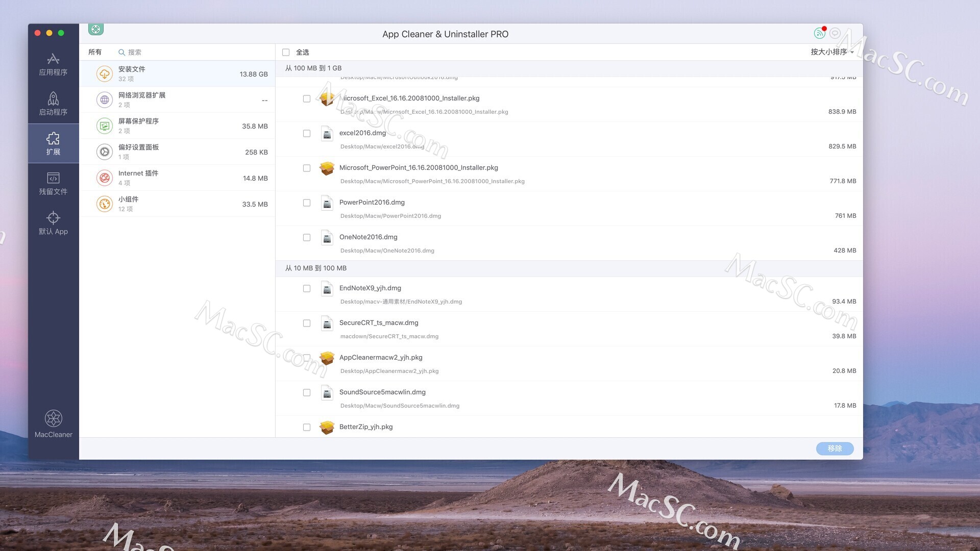Click the 93.4 MB size value

844,302
